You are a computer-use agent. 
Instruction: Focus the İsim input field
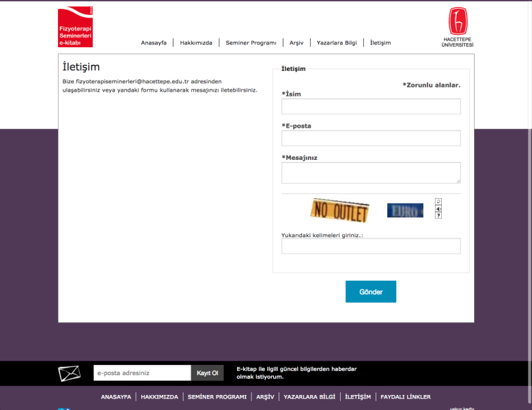tap(371, 107)
